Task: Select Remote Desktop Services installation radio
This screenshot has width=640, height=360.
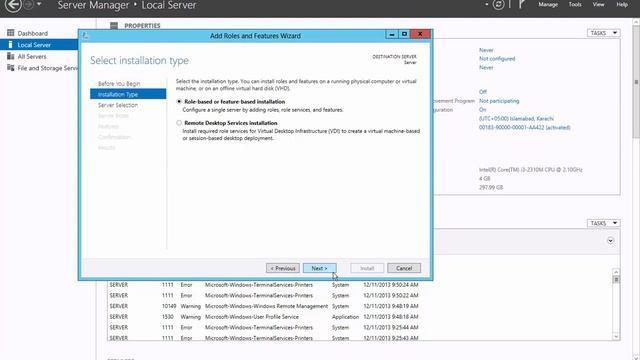Action: (x=179, y=122)
